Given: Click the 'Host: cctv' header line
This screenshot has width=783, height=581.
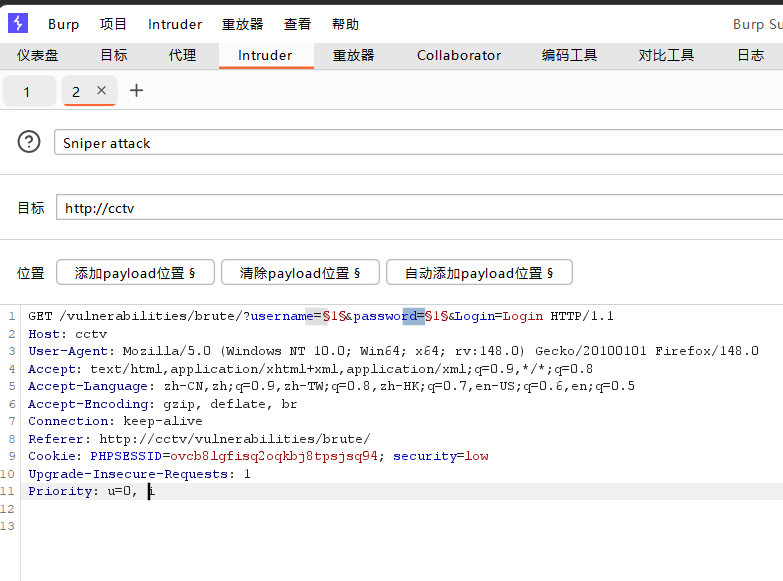Looking at the screenshot, I should pyautogui.click(x=67, y=334).
